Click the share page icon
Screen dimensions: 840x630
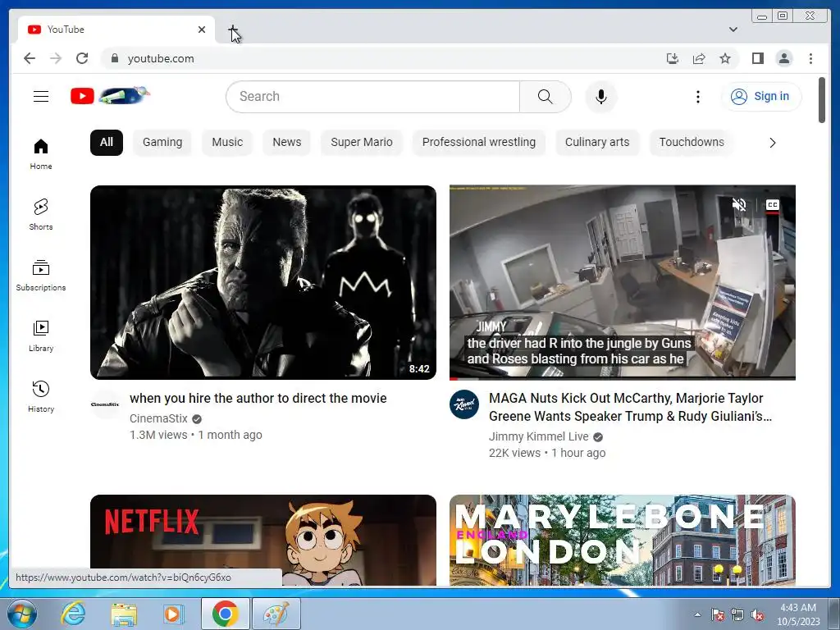pyautogui.click(x=699, y=58)
